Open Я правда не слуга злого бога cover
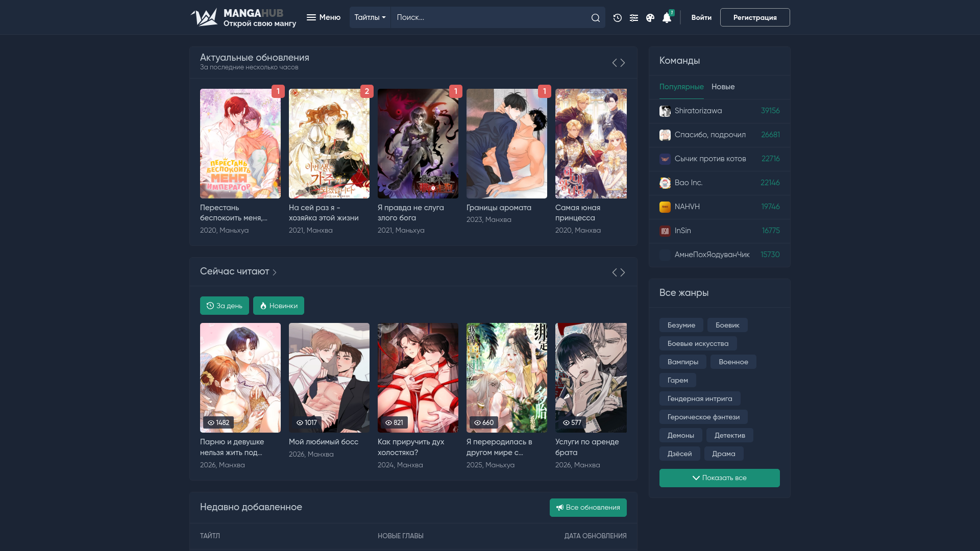Screen dimensions: 980x551 point(418,144)
